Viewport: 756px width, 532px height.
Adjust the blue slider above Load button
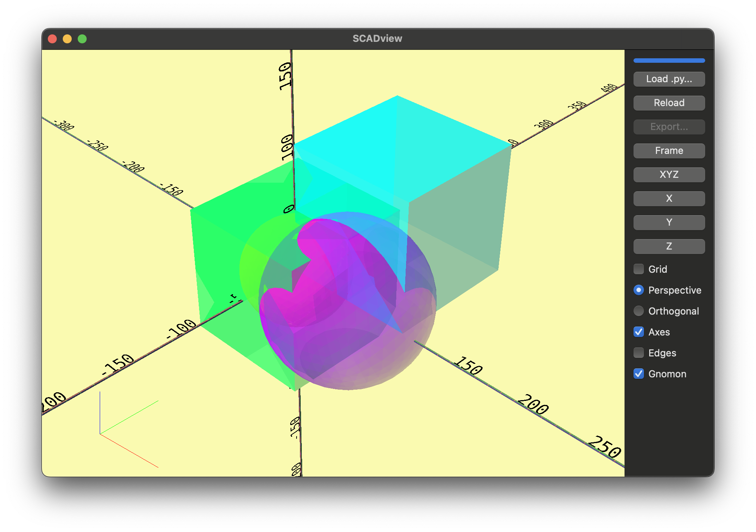click(669, 61)
